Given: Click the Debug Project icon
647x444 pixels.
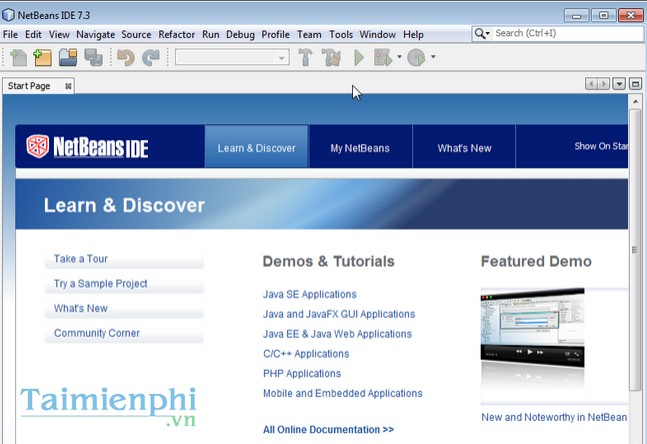Looking at the screenshot, I should [383, 57].
